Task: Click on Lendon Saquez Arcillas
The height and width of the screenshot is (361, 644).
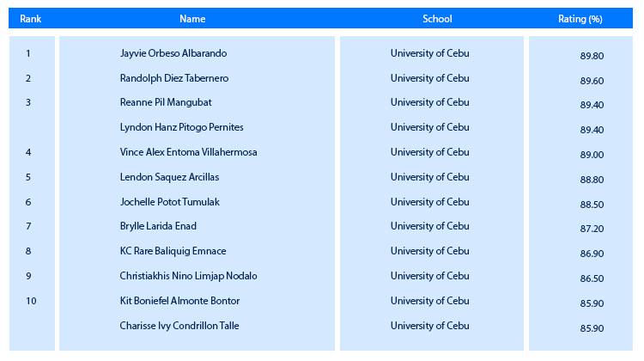Action: coord(169,177)
